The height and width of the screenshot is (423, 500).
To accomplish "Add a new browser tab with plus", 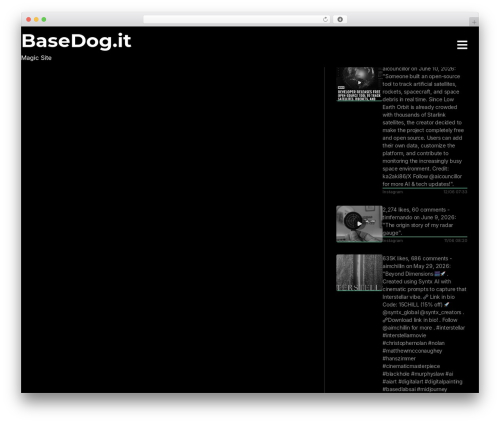I will (474, 22).
